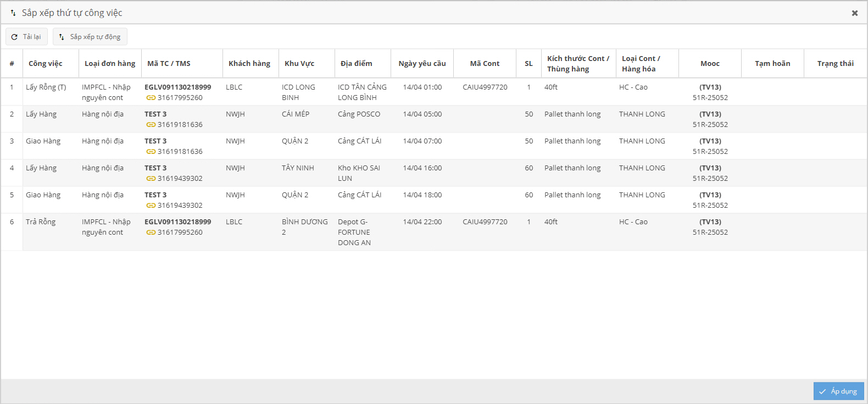Click the link icon in row 1
Image resolution: width=868 pixels, height=404 pixels.
tap(151, 98)
